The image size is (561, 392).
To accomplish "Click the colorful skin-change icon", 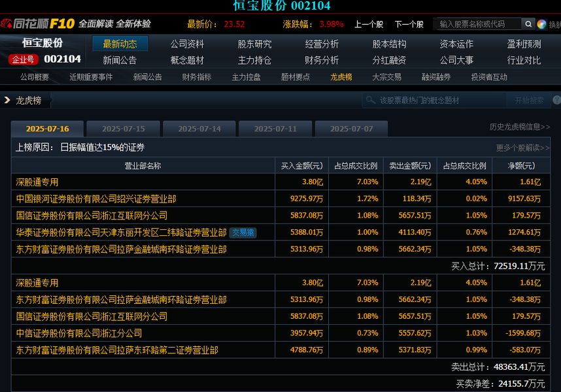I will (541, 24).
